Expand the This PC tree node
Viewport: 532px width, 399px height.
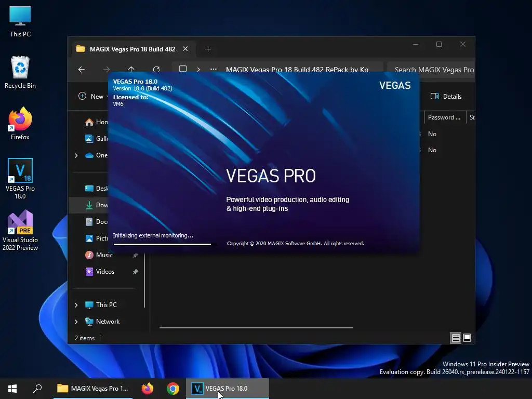click(76, 305)
